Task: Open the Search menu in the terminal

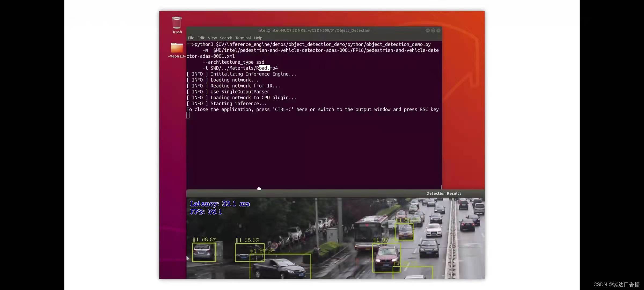Action: [226, 38]
